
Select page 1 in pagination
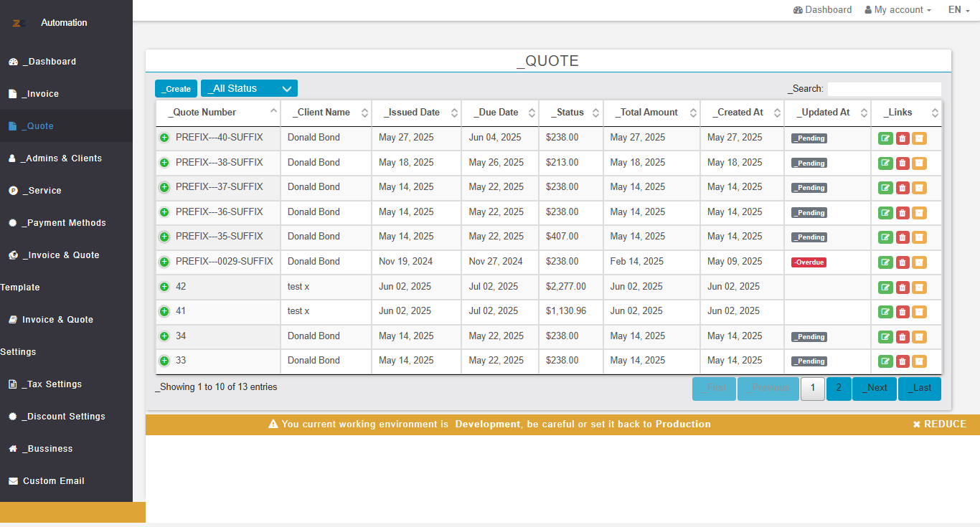coord(813,388)
